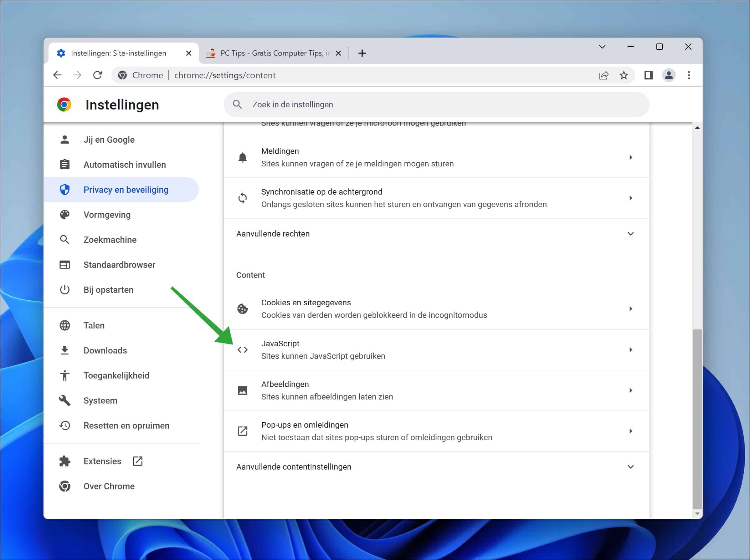Click the Bij opstarten power icon
The image size is (750, 560).
tap(65, 290)
